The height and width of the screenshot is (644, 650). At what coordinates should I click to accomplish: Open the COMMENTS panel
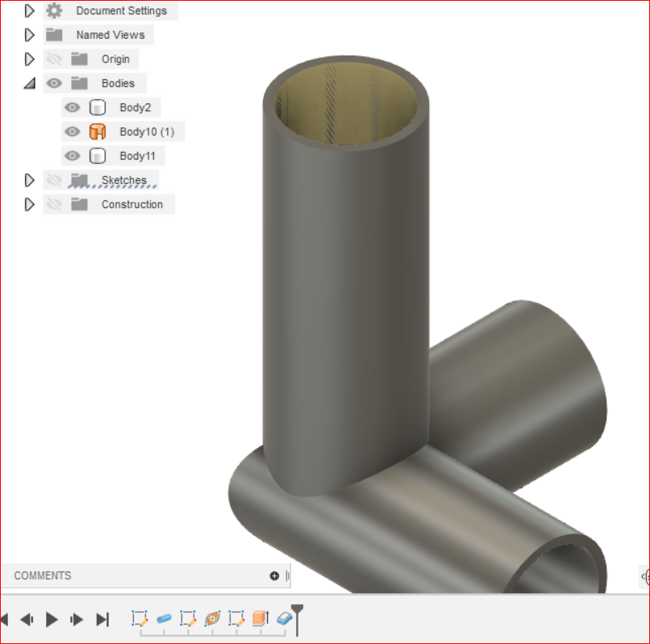click(42, 575)
